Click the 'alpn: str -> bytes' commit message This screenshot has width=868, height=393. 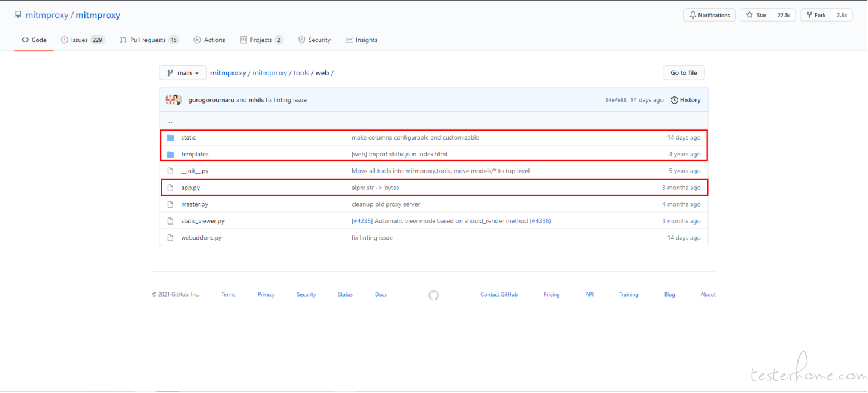[375, 188]
